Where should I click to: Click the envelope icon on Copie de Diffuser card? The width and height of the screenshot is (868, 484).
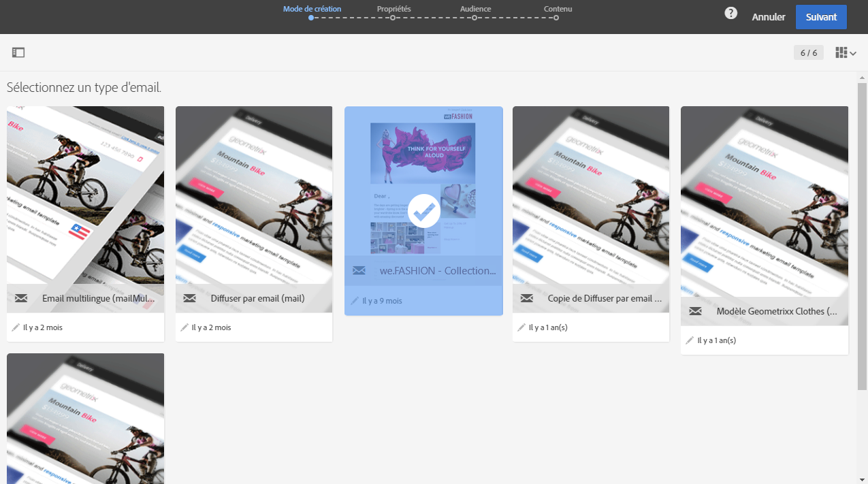(527, 298)
